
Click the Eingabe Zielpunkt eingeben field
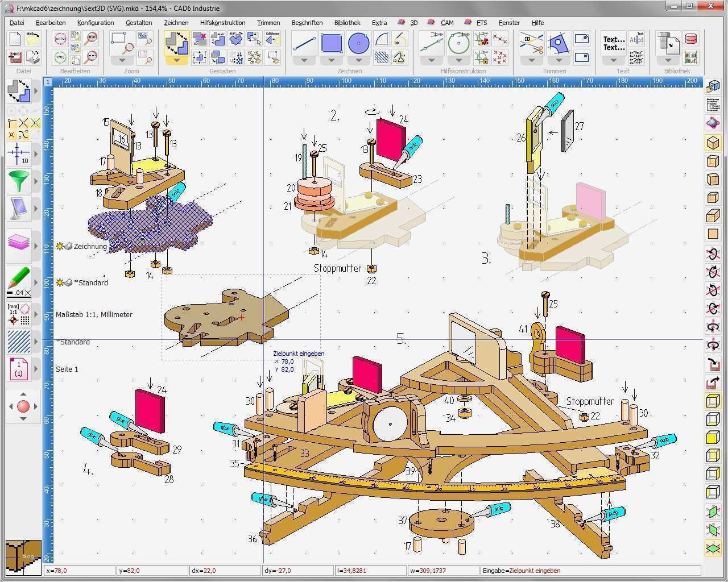pos(591,571)
